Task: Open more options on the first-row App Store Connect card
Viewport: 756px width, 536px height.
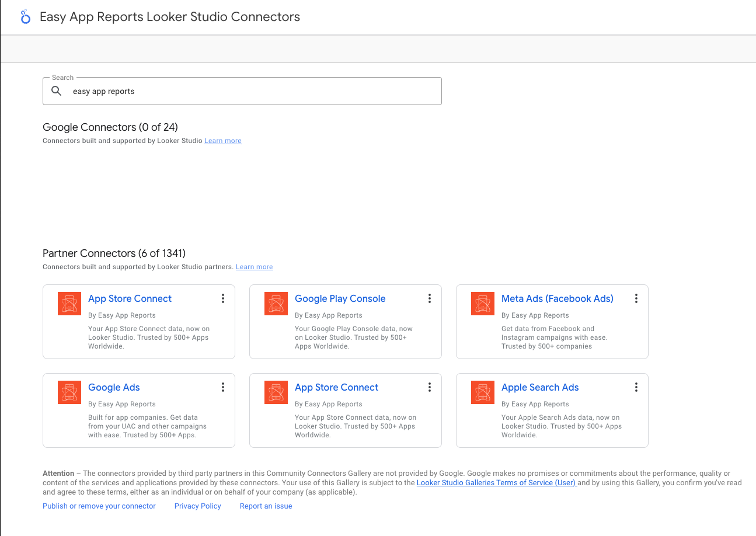Action: click(222, 298)
